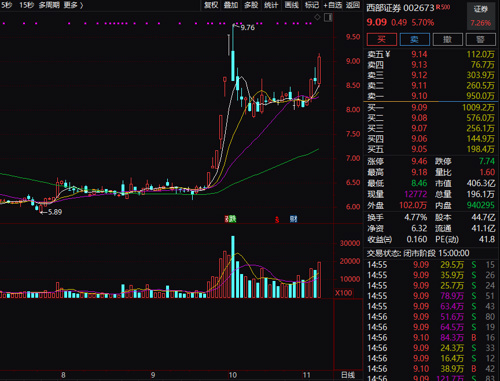500x381 pixels.
Task: Click the 撤 cancel order button
Action: pyautogui.click(x=447, y=40)
